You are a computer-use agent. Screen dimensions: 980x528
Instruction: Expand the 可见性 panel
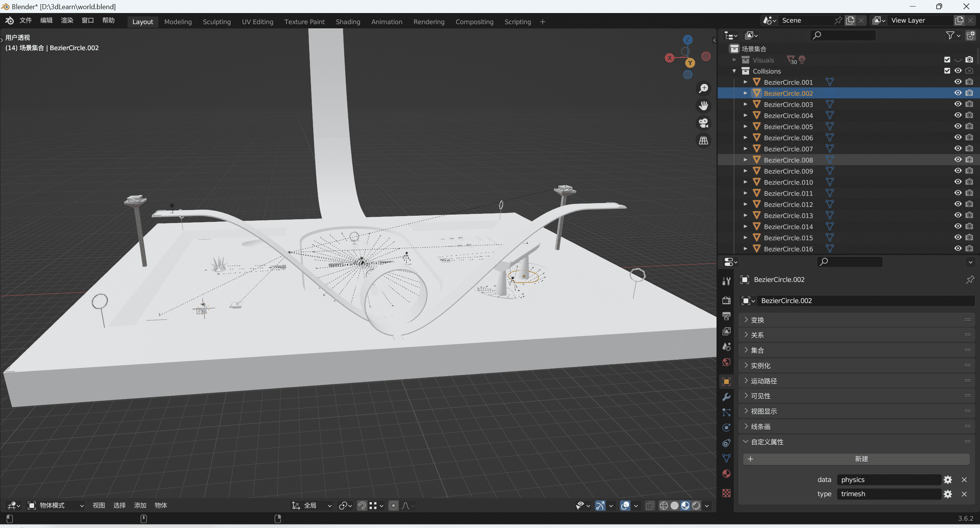tap(856, 396)
